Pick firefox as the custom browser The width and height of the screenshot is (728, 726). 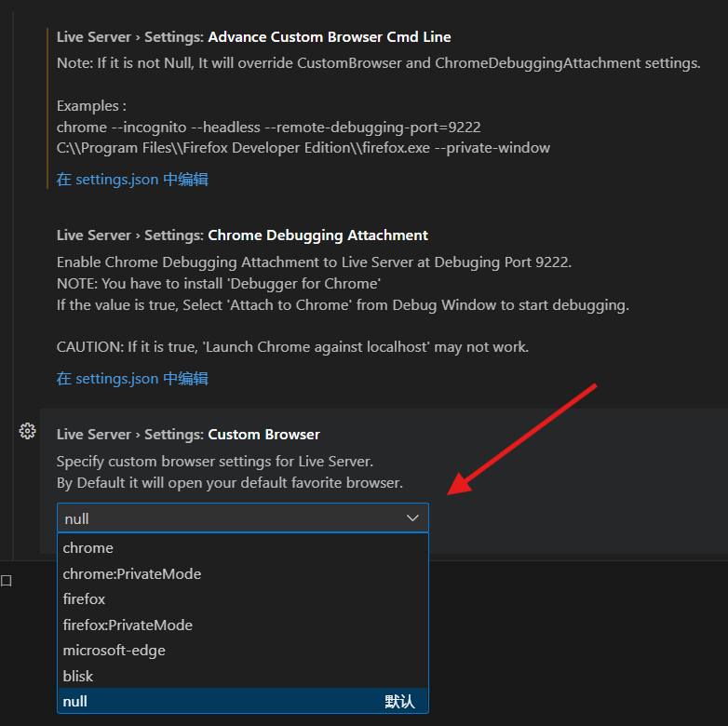[84, 599]
